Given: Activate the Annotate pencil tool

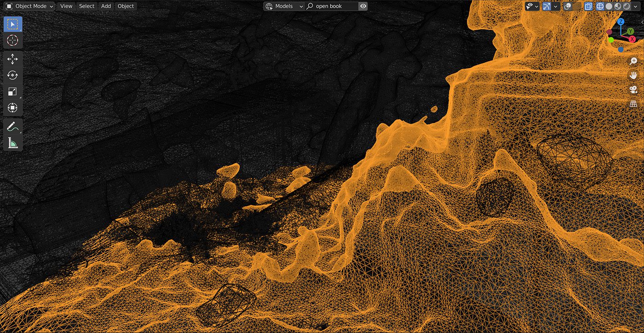Looking at the screenshot, I should 12,127.
